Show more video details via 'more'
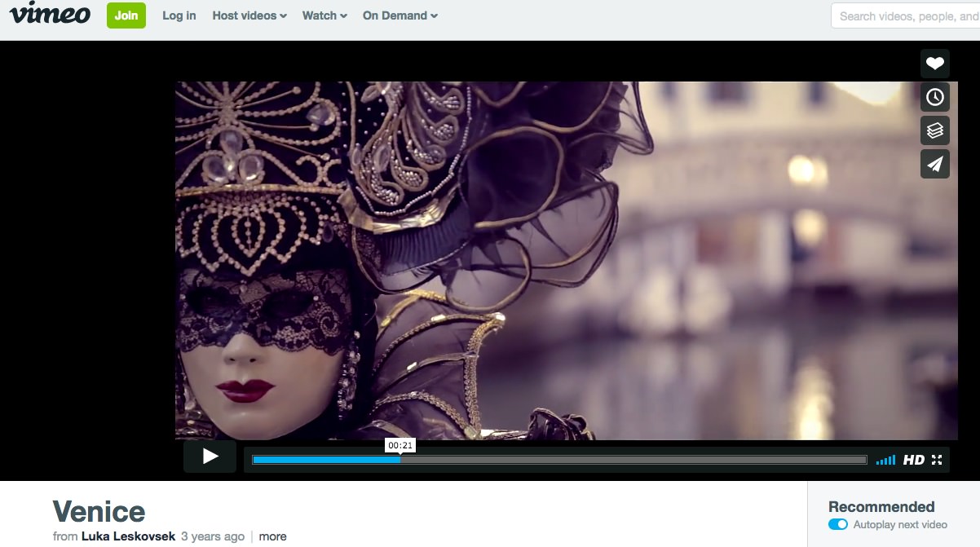The image size is (980, 547). (x=272, y=536)
